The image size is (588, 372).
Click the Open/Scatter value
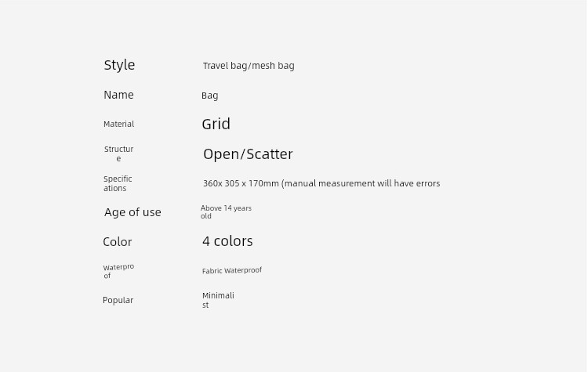point(248,154)
